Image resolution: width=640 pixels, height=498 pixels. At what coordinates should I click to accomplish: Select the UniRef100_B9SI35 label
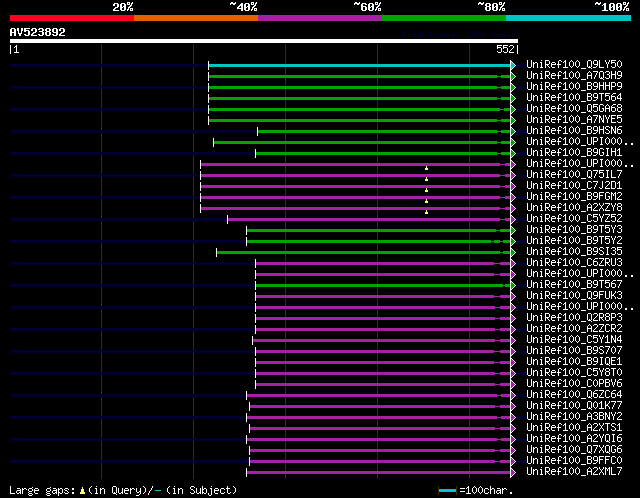click(x=574, y=252)
